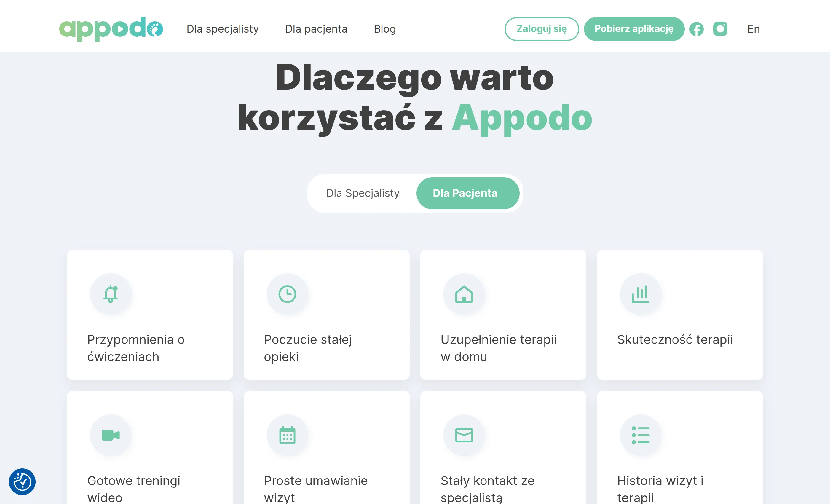Click the house icon for home therapy
The width and height of the screenshot is (830, 504).
(x=464, y=294)
